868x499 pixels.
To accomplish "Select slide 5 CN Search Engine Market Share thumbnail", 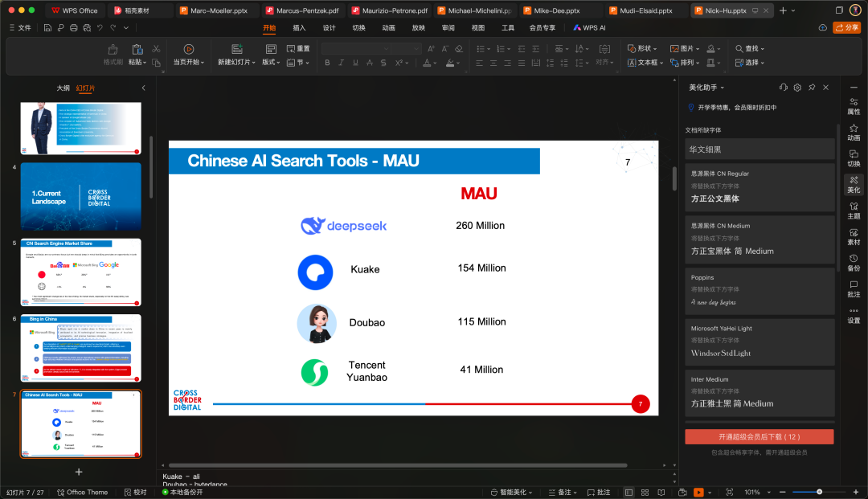I will click(81, 272).
